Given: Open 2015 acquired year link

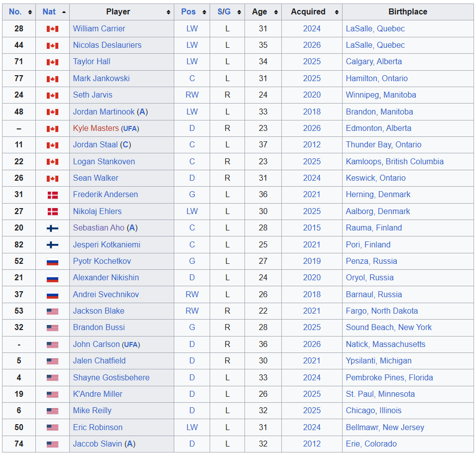Looking at the screenshot, I should click(312, 228).
